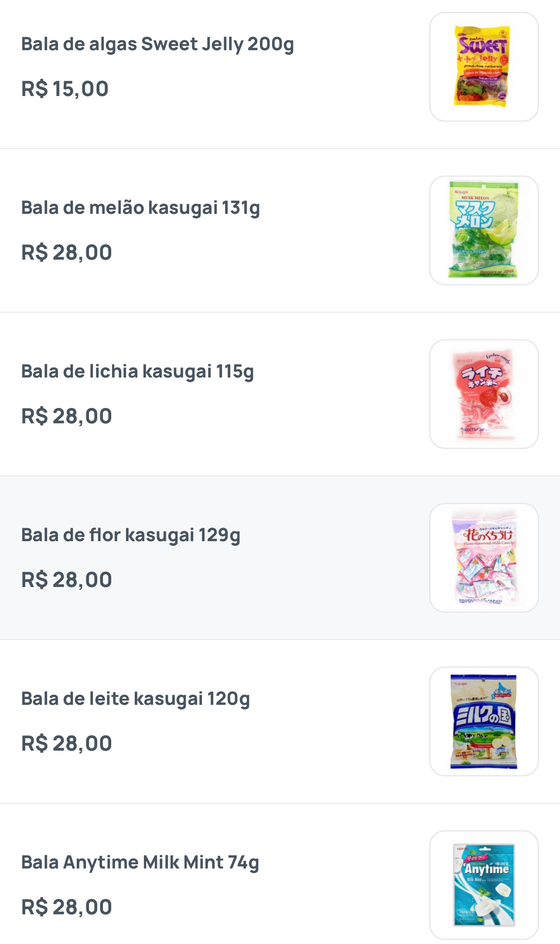This screenshot has height=944, width=560.
Task: Click the R$ 15,00 price label
Action: click(x=65, y=89)
